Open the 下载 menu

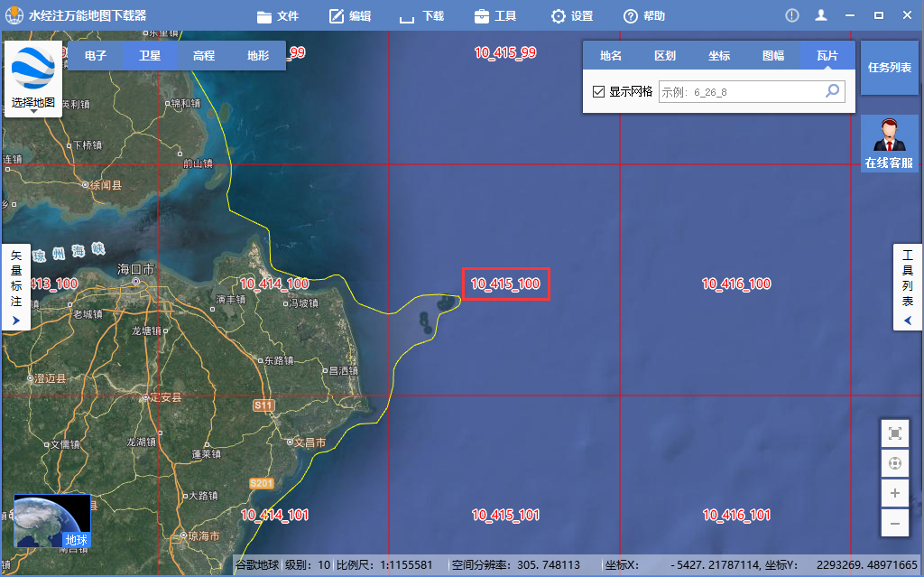click(422, 16)
